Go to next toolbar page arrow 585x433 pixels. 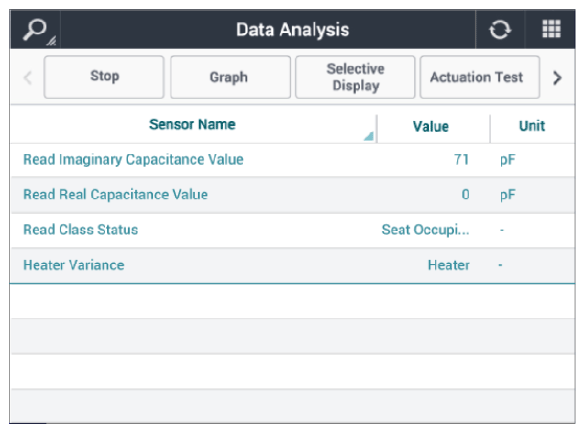tap(557, 78)
